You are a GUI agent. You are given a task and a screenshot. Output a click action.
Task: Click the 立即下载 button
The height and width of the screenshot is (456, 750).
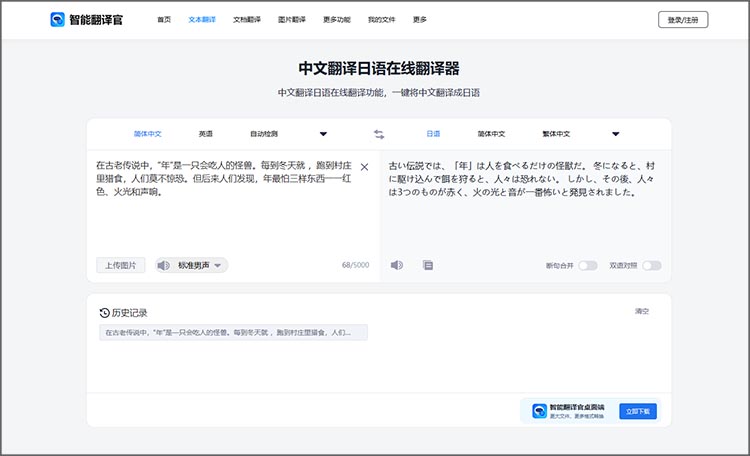click(638, 412)
